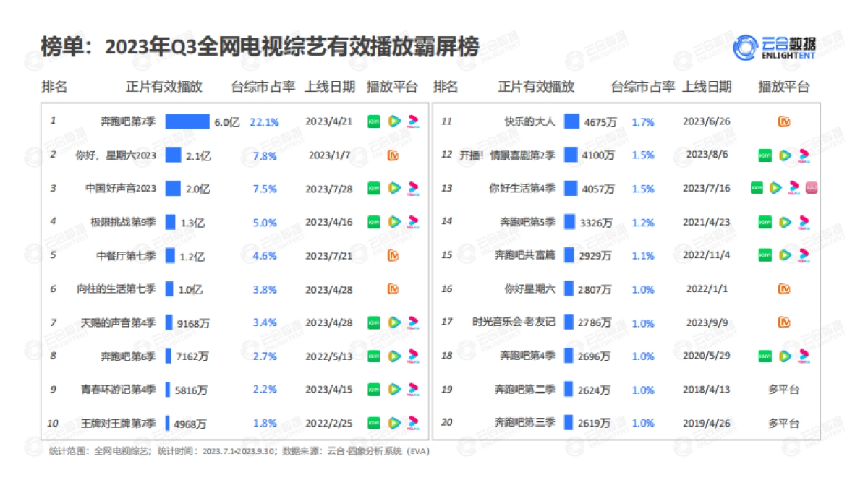Open Mango TV icon for 向往的生活第七季

391,288
